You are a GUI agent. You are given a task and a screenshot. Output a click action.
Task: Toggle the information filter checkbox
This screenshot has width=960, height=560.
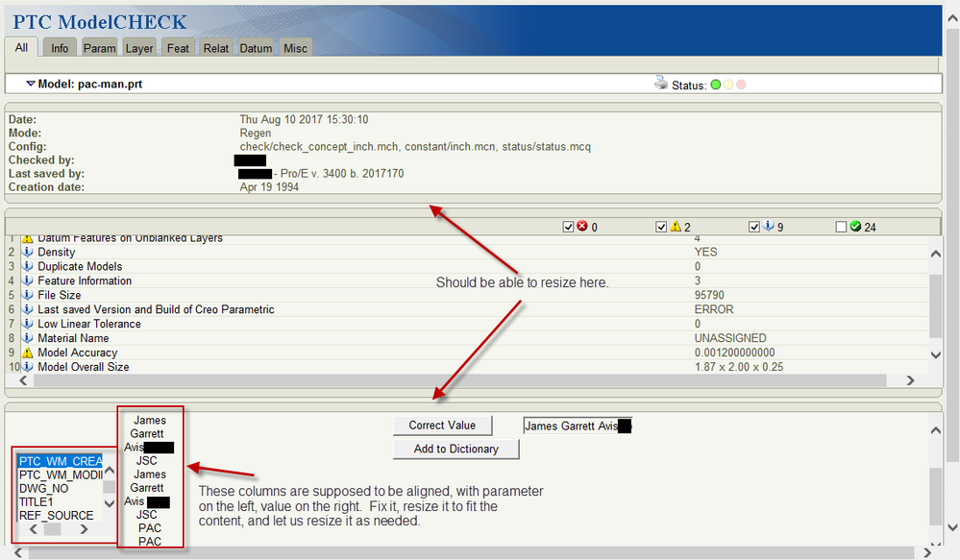point(754,227)
